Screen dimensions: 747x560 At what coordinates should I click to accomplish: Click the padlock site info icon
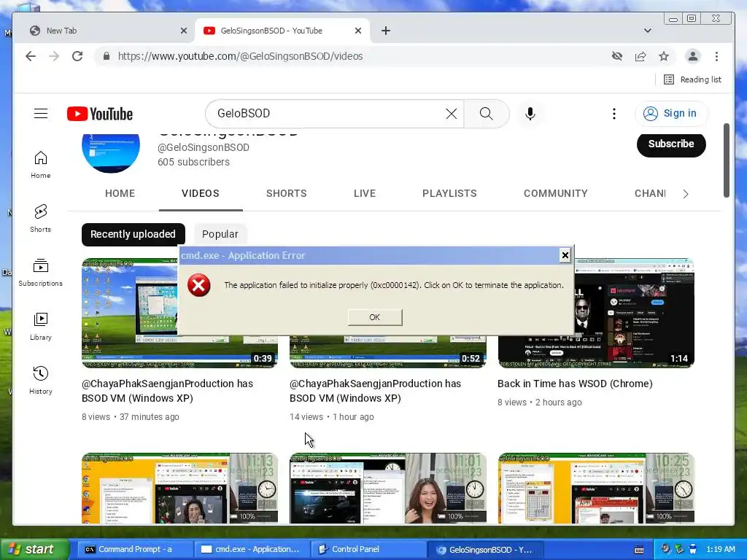click(107, 56)
